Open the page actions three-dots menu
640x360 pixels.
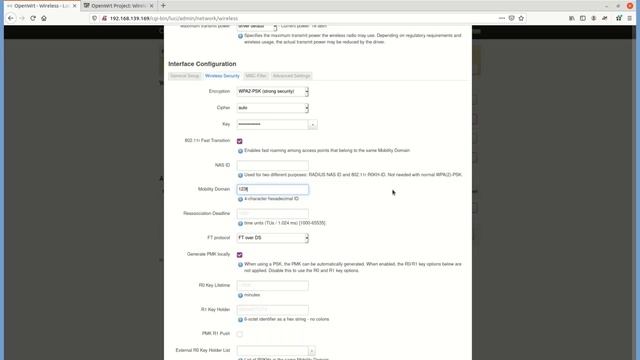click(x=502, y=18)
